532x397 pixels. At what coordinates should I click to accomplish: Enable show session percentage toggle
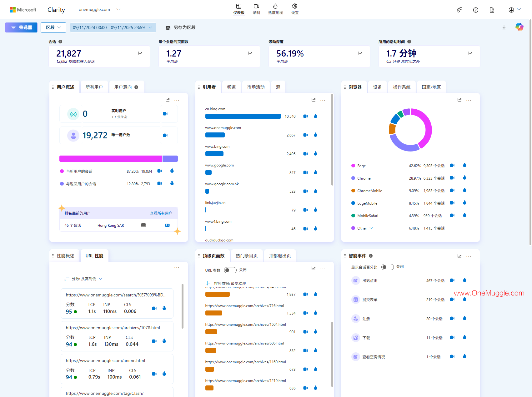coord(387,267)
